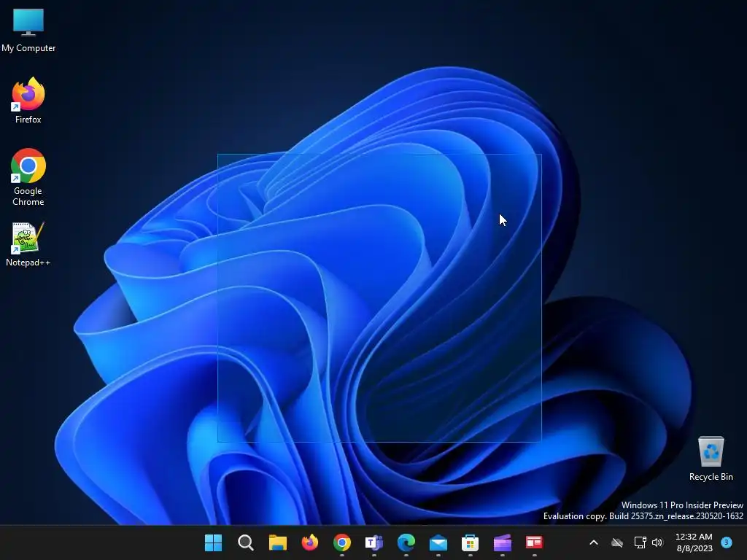Open the notification center badge
Image resolution: width=747 pixels, height=560 pixels.
coord(727,542)
